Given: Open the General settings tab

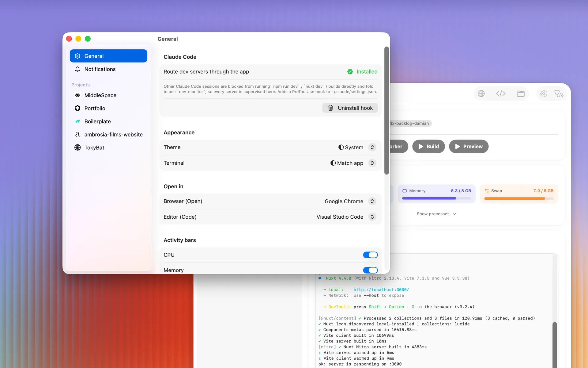Looking at the screenshot, I should (108, 56).
